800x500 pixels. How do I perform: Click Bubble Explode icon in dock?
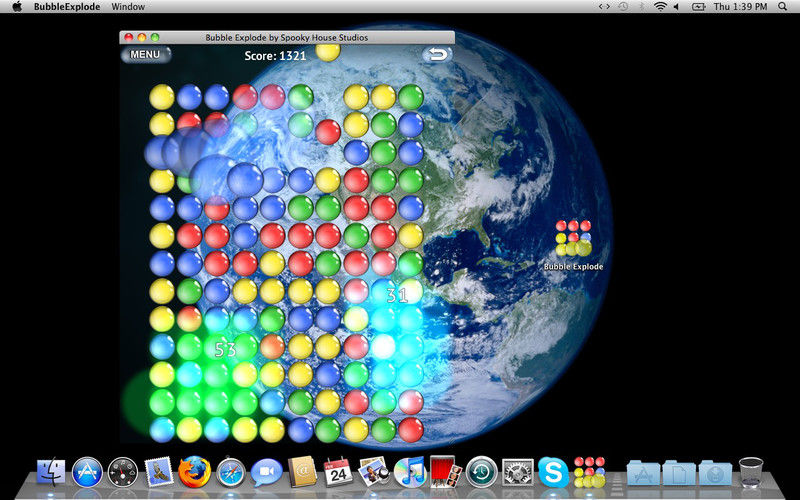click(590, 472)
